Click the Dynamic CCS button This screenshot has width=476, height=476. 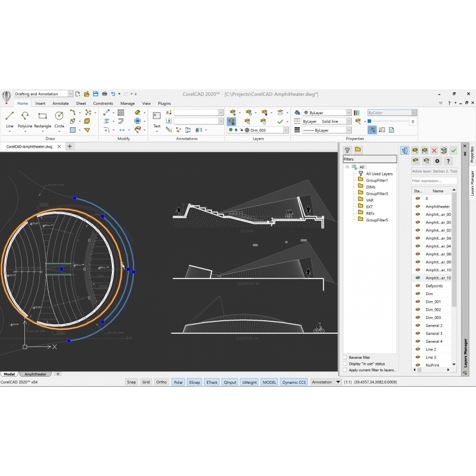294,382
